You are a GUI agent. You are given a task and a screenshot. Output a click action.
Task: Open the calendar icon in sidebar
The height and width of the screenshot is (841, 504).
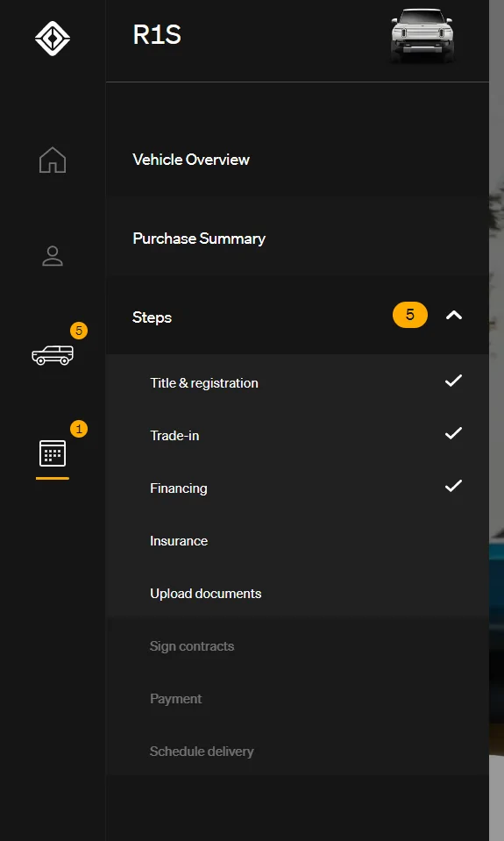pos(53,453)
